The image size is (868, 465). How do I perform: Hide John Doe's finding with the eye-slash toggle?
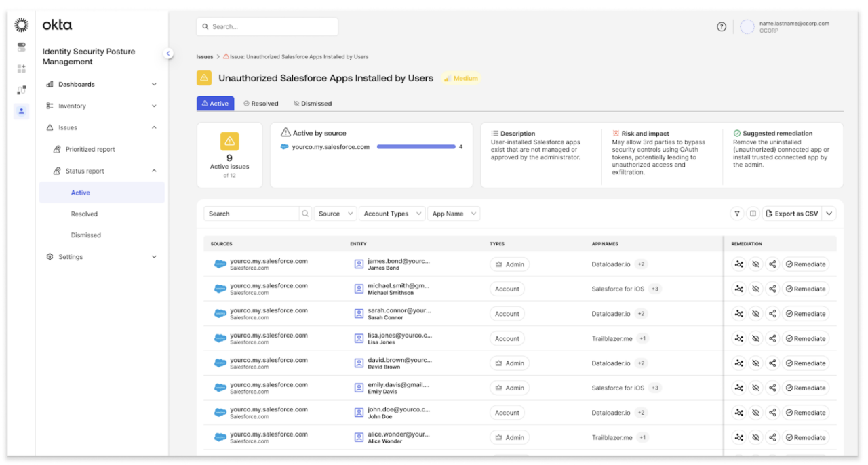[x=755, y=412]
